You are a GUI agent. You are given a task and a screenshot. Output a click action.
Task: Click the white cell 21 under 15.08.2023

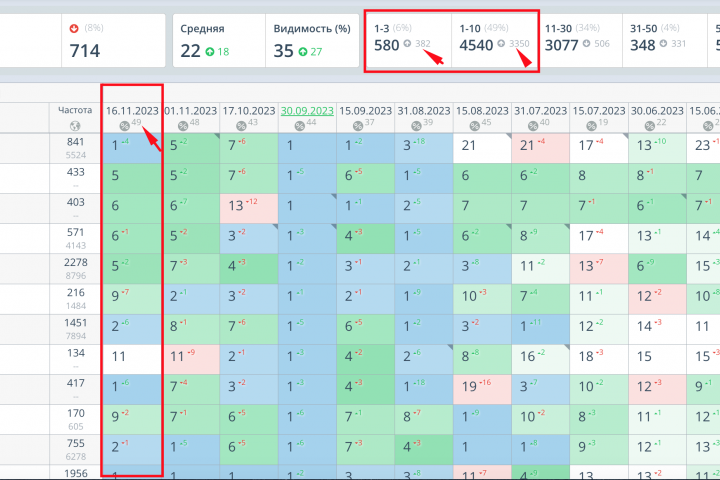pyautogui.click(x=482, y=148)
